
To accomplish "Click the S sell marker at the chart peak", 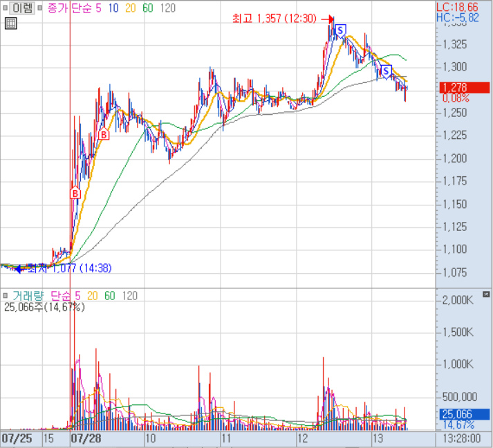I will (x=341, y=30).
